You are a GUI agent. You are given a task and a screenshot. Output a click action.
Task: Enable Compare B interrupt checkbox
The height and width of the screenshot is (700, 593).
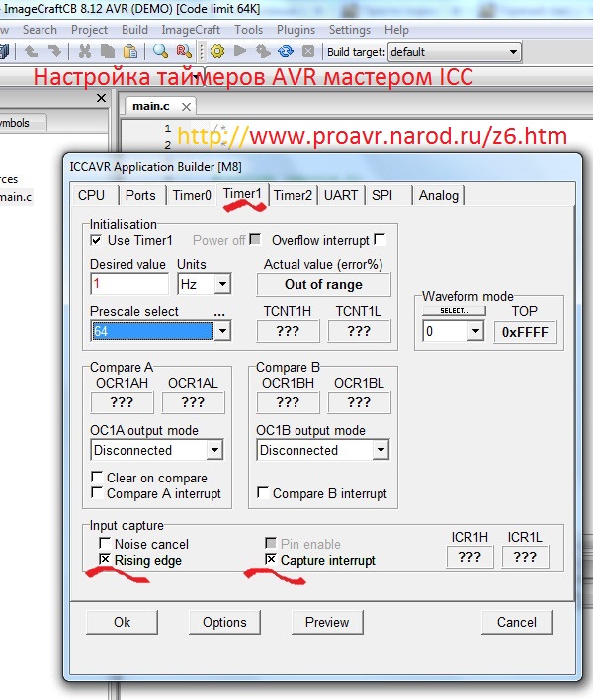click(x=263, y=492)
